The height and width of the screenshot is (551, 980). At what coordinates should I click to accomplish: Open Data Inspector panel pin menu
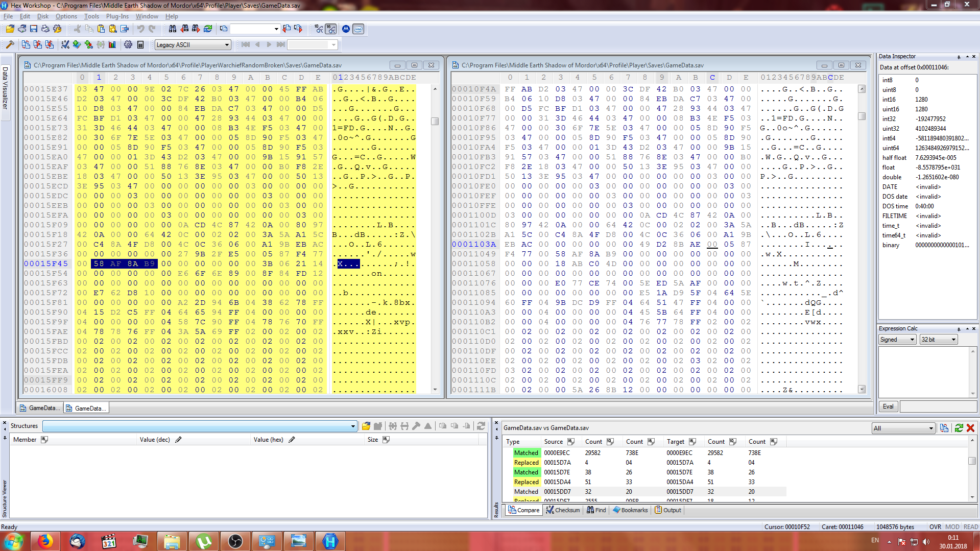coord(959,57)
